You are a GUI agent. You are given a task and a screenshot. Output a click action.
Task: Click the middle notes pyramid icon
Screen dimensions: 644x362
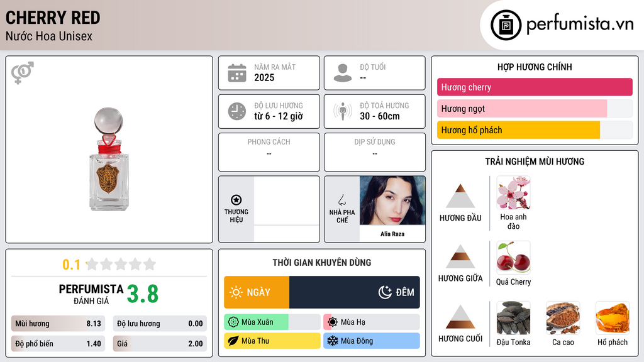460,256
